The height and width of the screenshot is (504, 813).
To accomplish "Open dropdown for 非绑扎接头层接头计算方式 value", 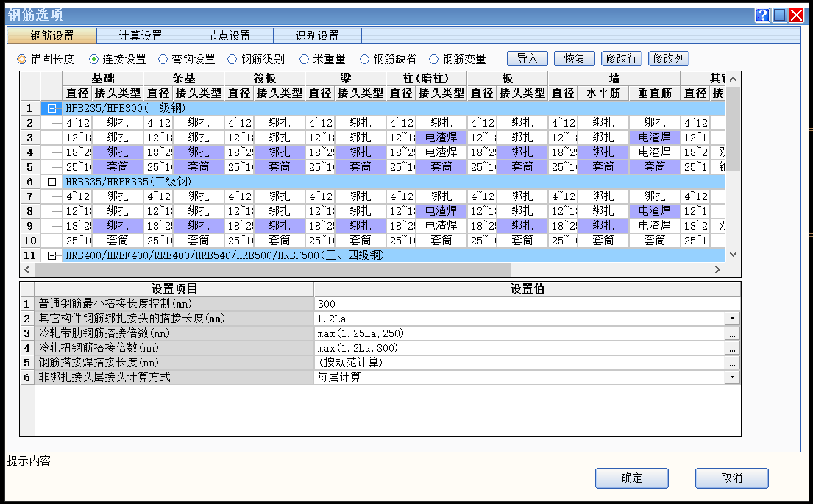I will tap(732, 377).
